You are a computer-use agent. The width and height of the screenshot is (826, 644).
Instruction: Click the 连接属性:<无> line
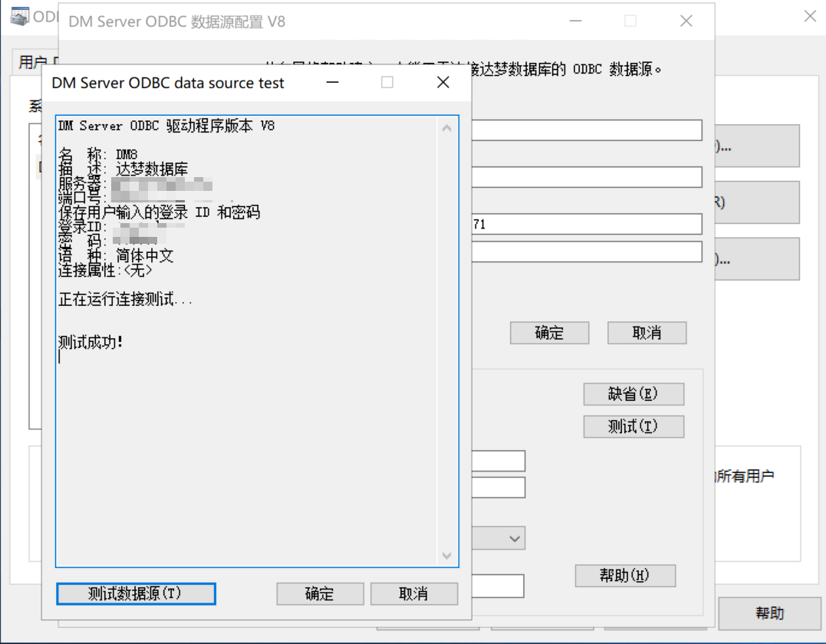pyautogui.click(x=105, y=271)
